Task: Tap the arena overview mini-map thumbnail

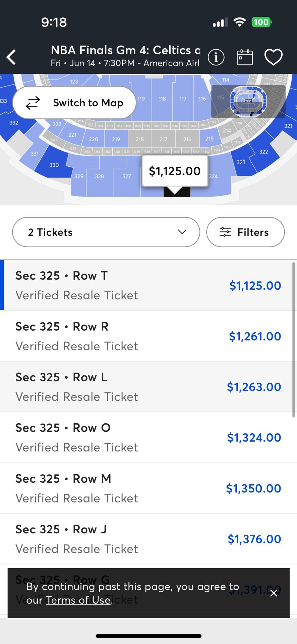Action: coord(248,100)
